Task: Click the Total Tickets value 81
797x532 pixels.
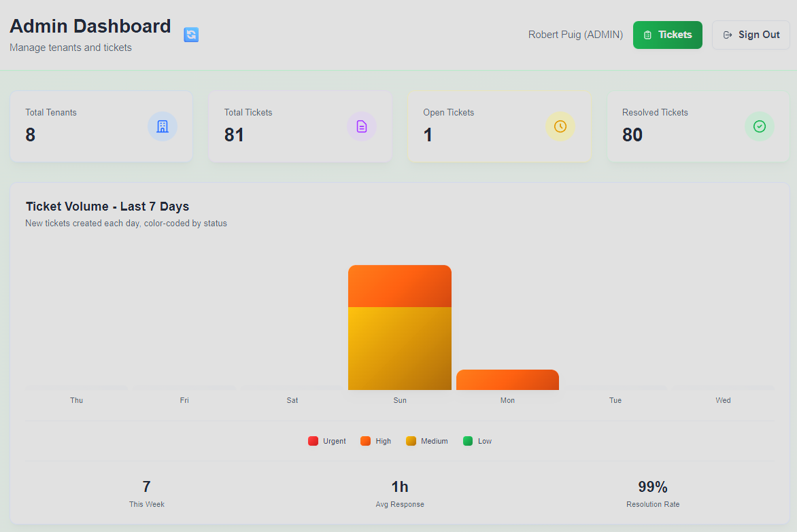Action: click(x=234, y=135)
